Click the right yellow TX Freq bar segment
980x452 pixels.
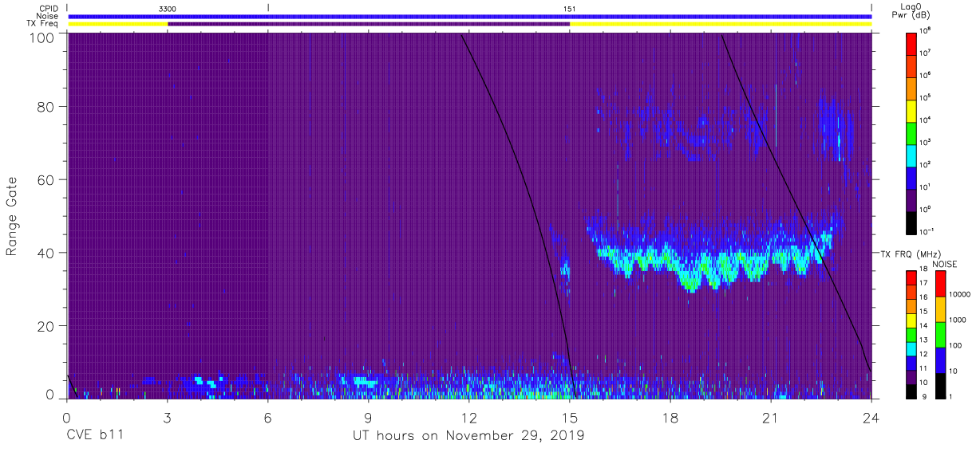(721, 24)
